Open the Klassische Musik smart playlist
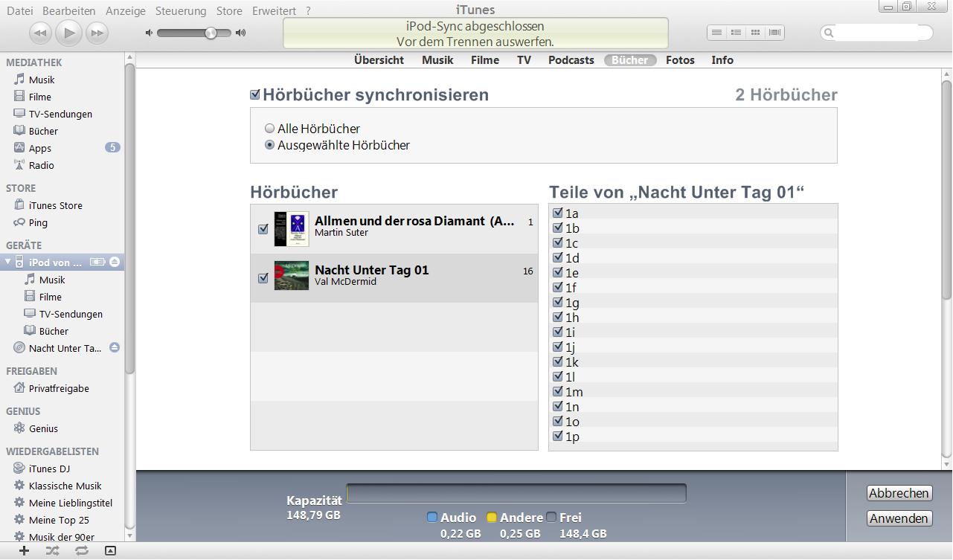Image resolution: width=953 pixels, height=560 pixels. 65,486
